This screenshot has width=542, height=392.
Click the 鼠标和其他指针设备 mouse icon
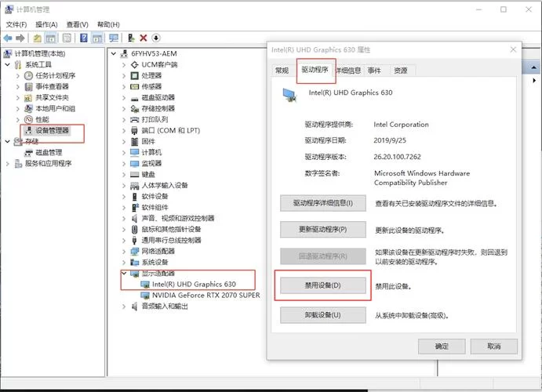pos(134,230)
